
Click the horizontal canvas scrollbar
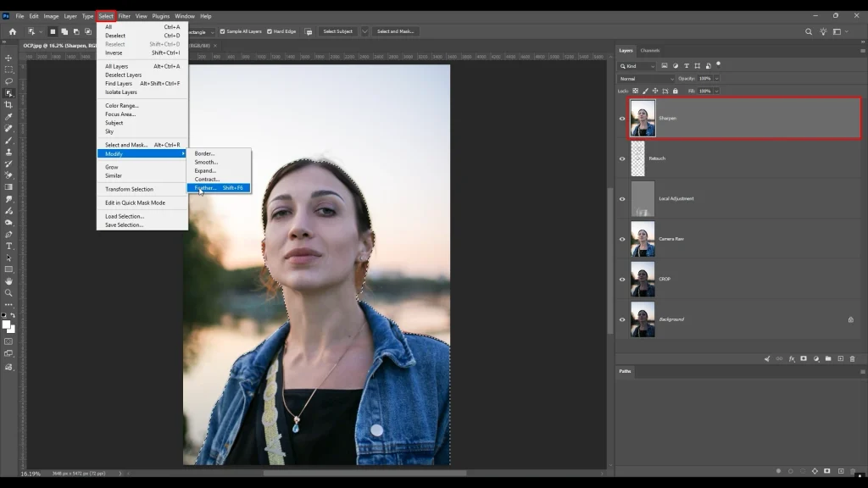pyautogui.click(x=364, y=474)
